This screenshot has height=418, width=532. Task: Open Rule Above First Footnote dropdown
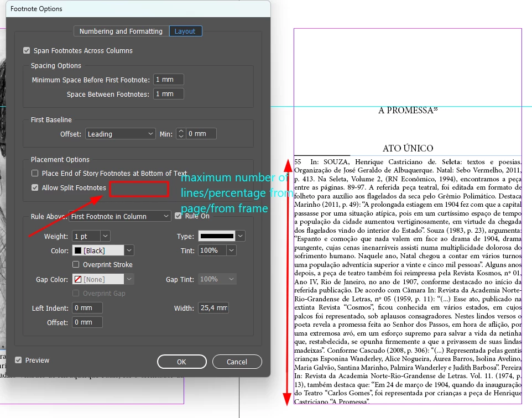pos(120,217)
